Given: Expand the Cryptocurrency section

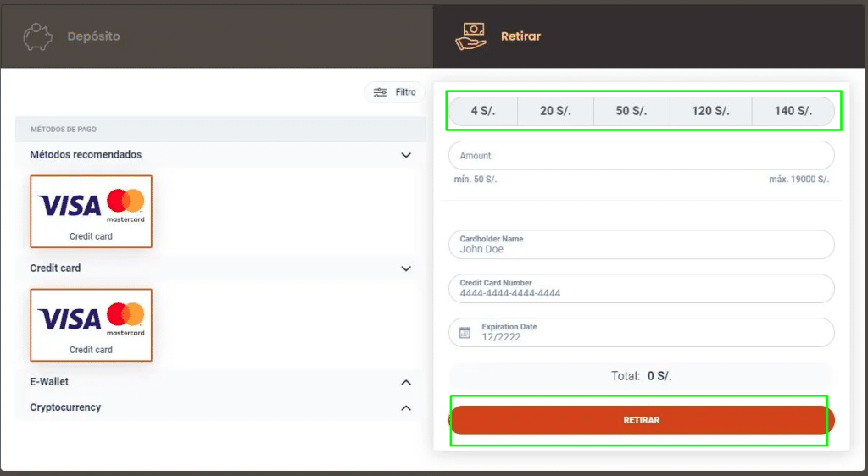Looking at the screenshot, I should 406,407.
